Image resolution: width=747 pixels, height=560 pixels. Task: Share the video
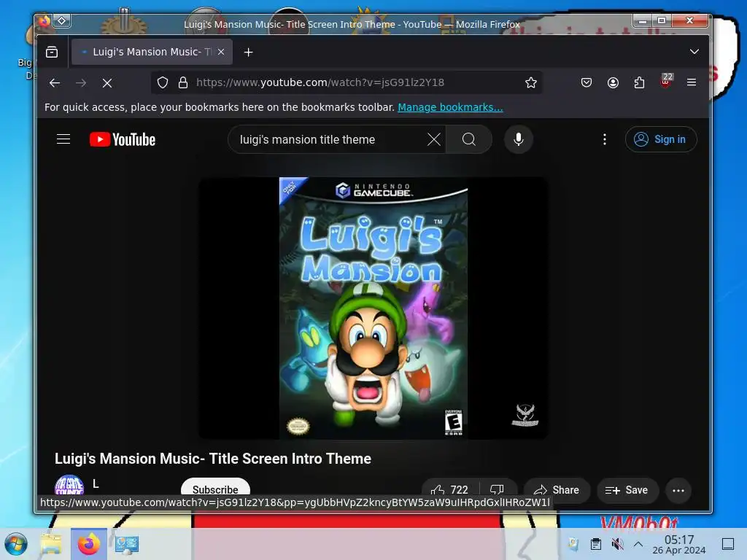(557, 490)
